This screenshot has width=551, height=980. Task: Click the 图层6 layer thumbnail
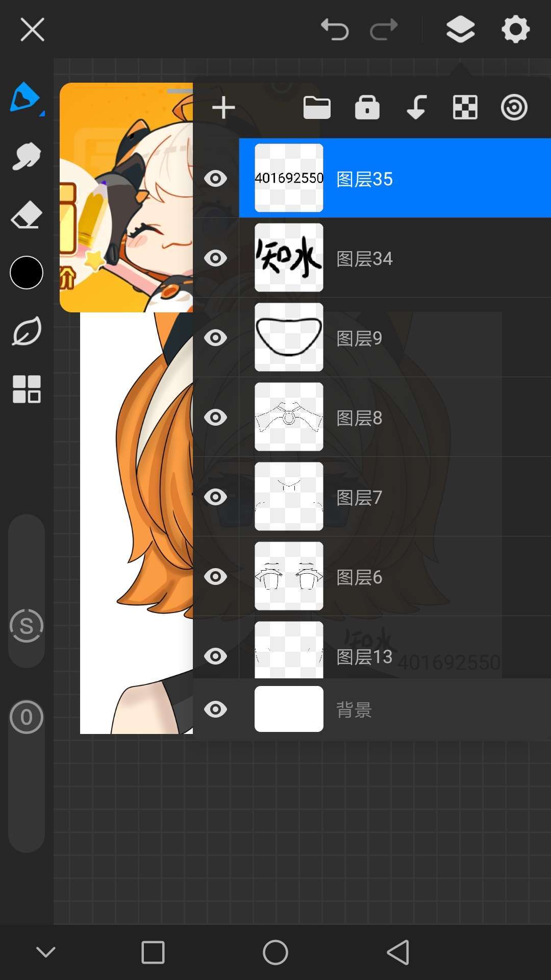[x=289, y=576]
